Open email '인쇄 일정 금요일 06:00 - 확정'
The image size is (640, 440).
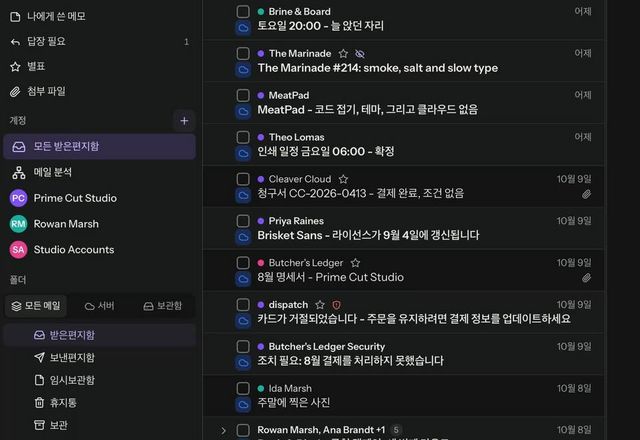click(326, 152)
